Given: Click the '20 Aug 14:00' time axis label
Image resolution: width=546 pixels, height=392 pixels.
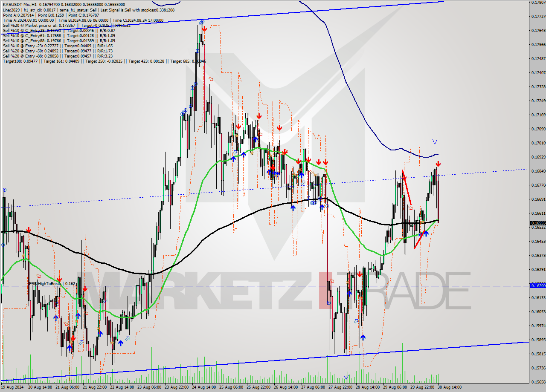Looking at the screenshot, I should tap(40, 387).
